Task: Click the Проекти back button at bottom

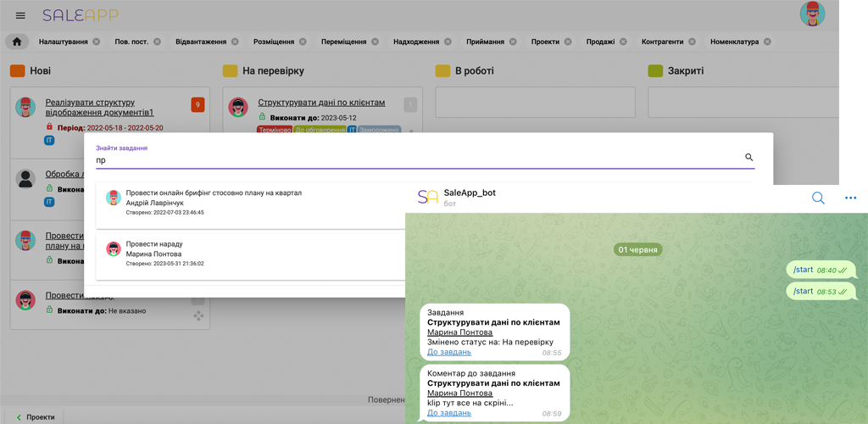Action: pyautogui.click(x=34, y=417)
